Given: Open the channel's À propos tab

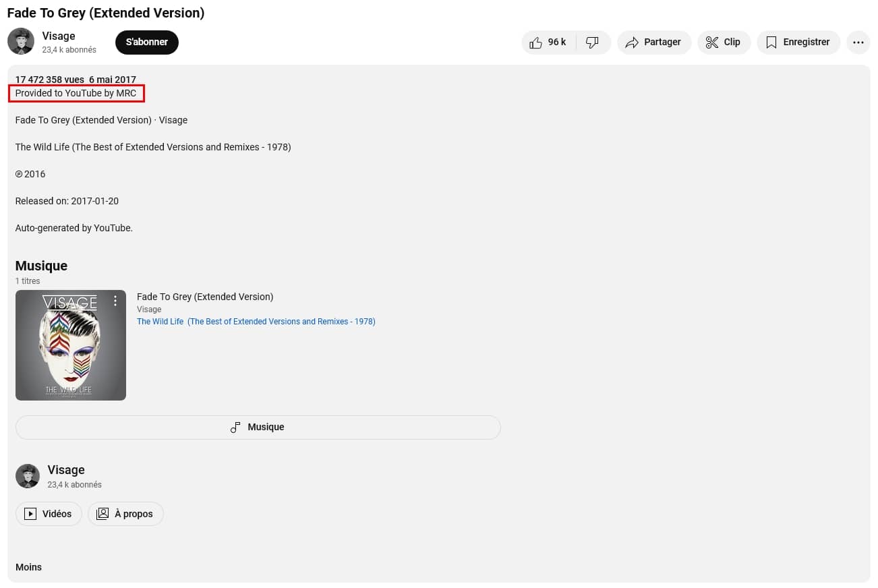Looking at the screenshot, I should tap(125, 514).
